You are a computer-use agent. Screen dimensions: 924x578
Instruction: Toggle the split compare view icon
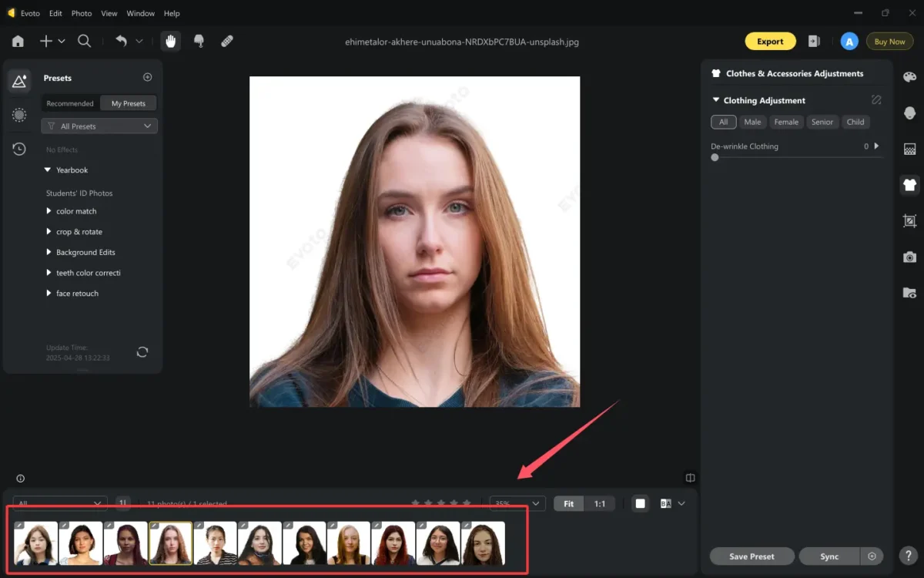coord(691,478)
